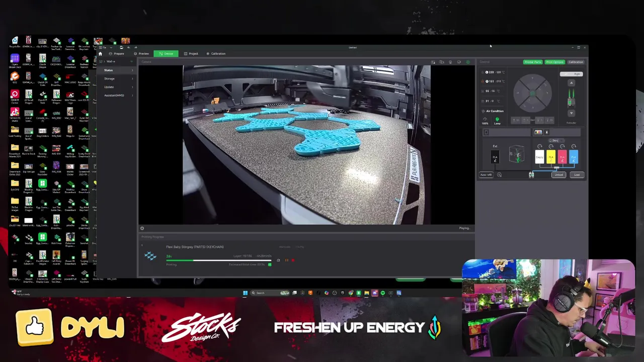Jog the toolhead Y forward arrow

pyautogui.click(x=532, y=78)
